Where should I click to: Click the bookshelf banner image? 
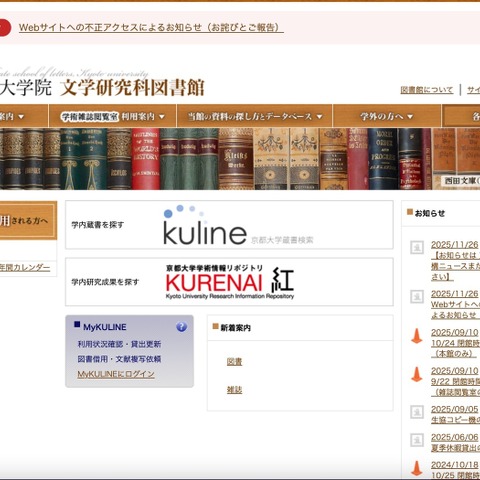coord(240,159)
